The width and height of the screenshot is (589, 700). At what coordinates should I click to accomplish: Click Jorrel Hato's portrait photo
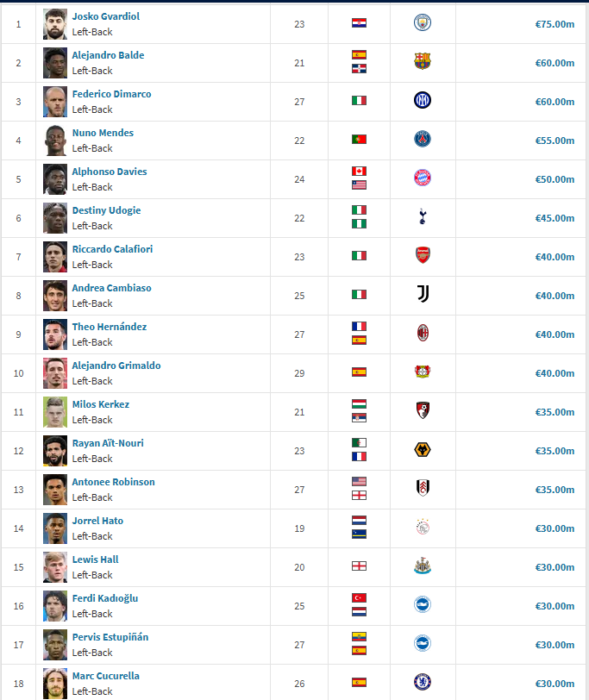55,528
